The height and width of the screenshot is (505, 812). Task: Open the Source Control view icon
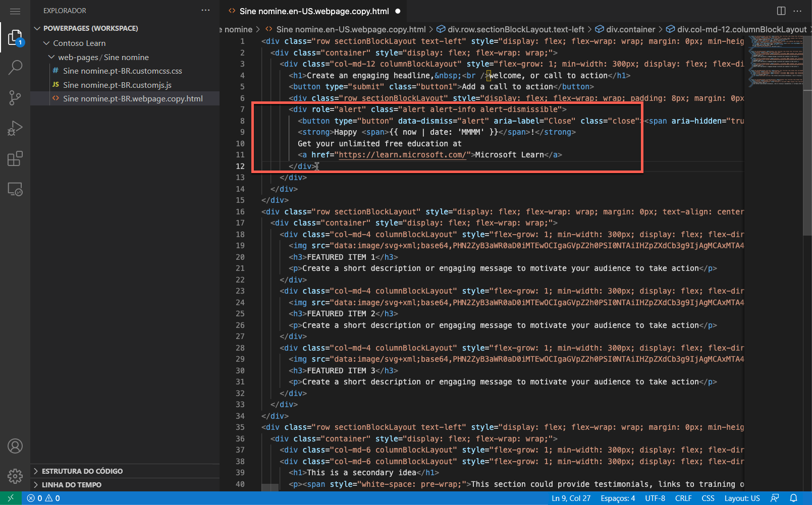[x=15, y=98]
